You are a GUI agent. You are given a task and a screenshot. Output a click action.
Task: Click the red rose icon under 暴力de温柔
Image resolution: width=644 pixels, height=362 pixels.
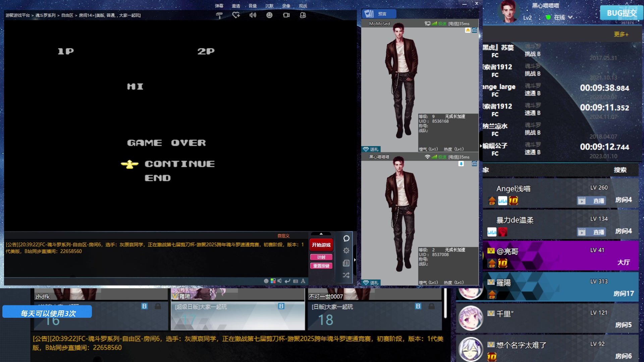502,232
